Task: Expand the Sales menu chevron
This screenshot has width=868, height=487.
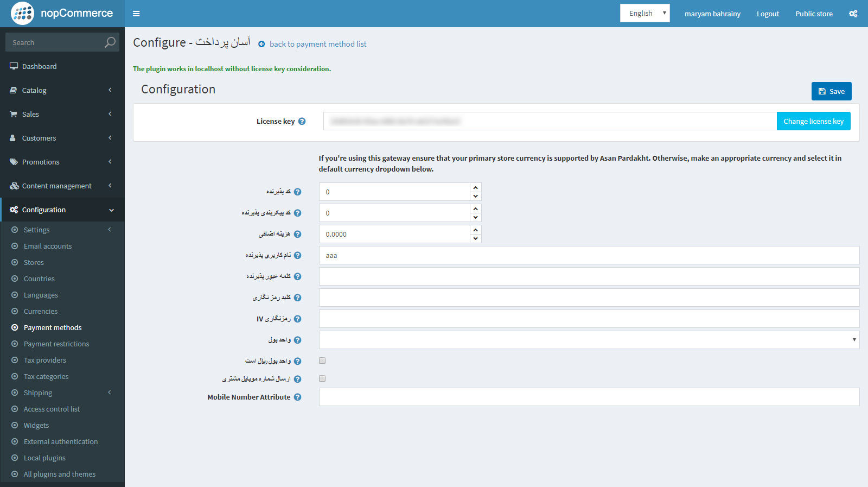Action: pos(110,114)
